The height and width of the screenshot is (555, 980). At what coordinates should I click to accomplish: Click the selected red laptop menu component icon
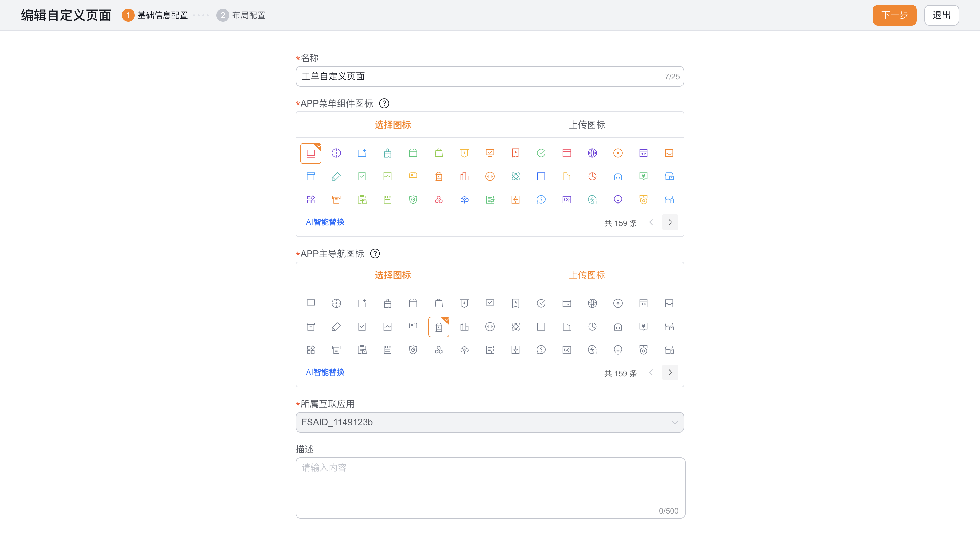pyautogui.click(x=310, y=153)
